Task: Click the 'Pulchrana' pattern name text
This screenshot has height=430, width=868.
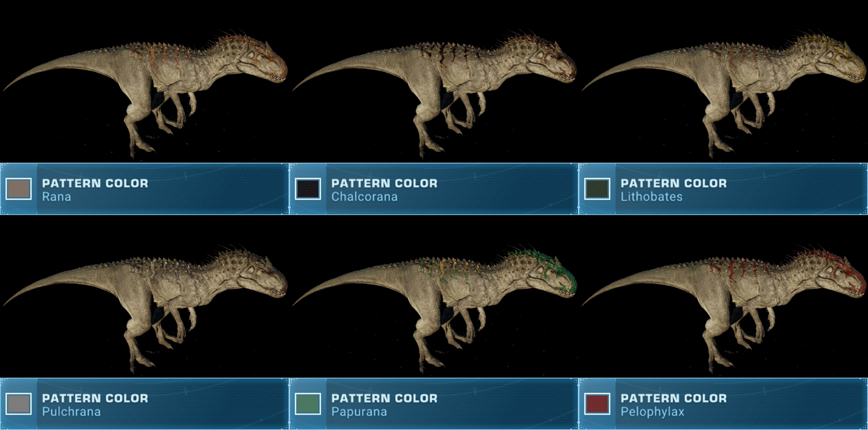Action: coord(71,411)
